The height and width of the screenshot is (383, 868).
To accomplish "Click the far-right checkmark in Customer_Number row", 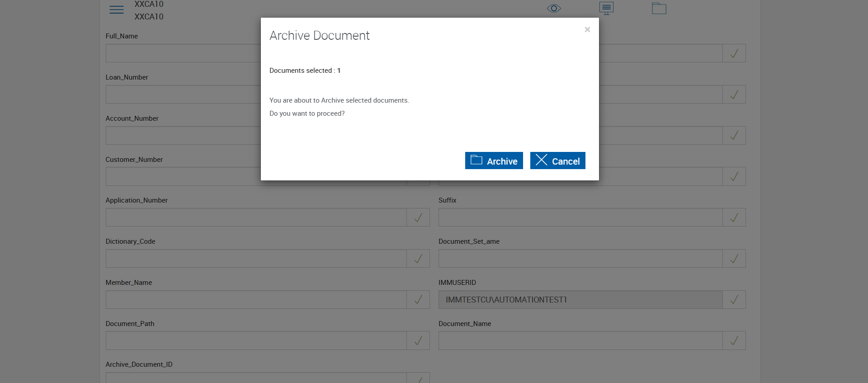I will (734, 176).
